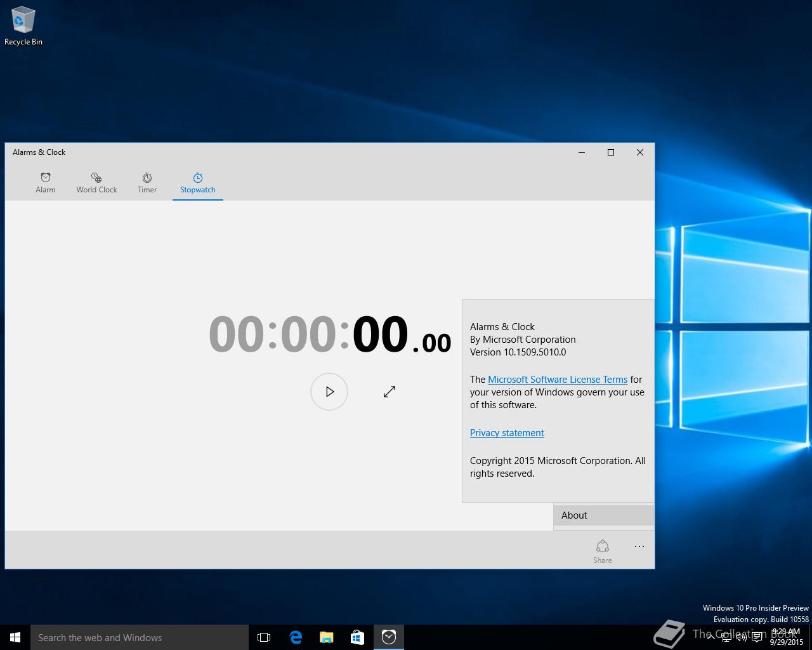Screen dimensions: 812x650
Task: Switch to the Alarm tab
Action: pos(46,183)
